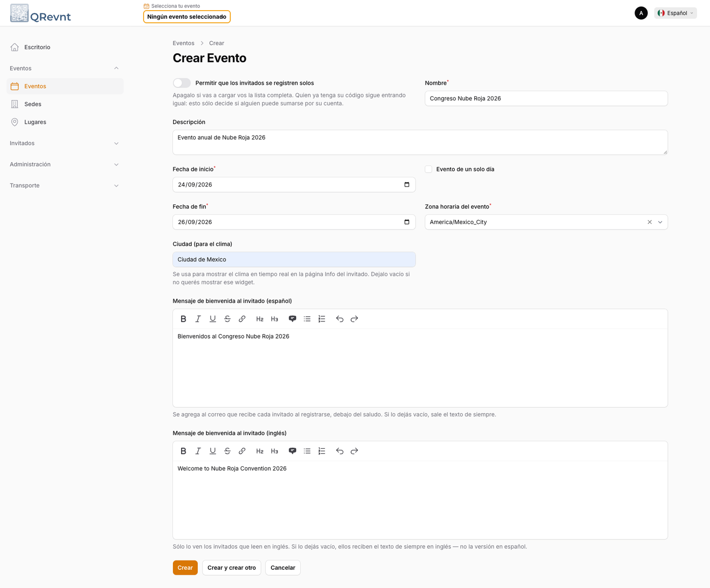Click into the Descripción text area

pyautogui.click(x=420, y=142)
